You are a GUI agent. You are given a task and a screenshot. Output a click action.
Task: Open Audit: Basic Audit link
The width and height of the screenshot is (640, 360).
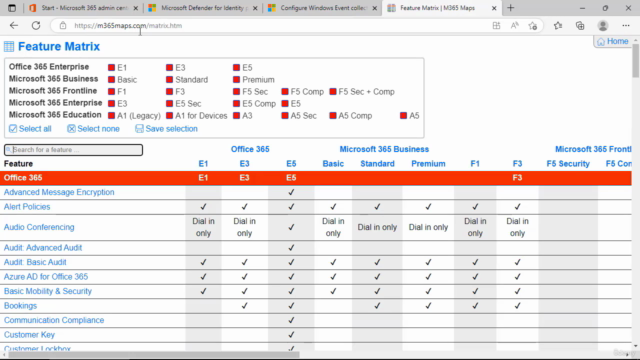[x=35, y=262]
